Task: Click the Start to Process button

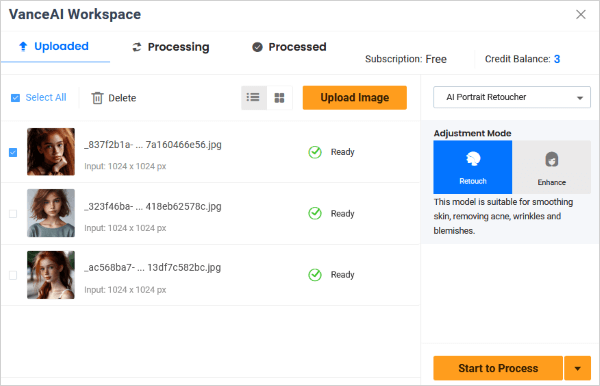Action: [498, 368]
